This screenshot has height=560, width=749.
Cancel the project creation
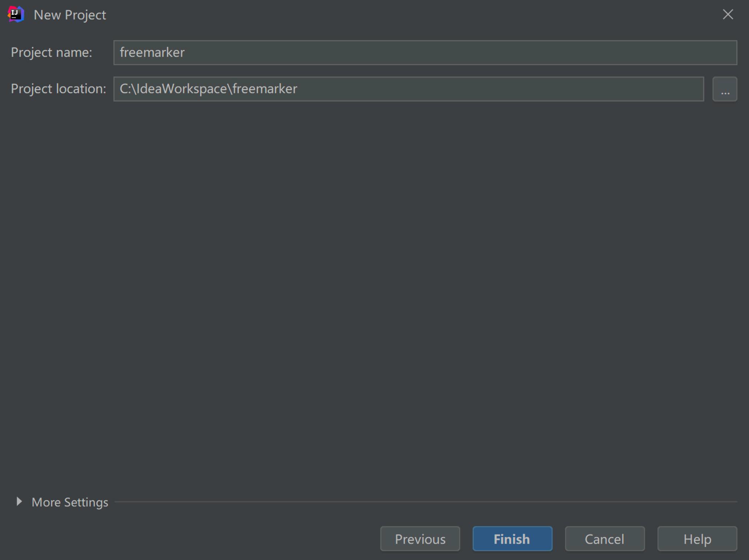point(604,539)
